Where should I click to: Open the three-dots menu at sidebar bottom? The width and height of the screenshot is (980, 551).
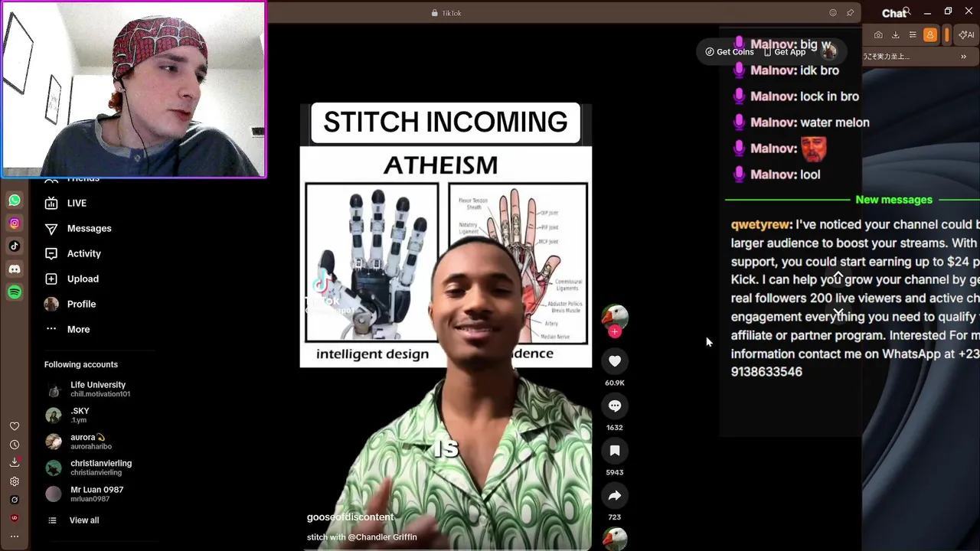[x=15, y=536]
